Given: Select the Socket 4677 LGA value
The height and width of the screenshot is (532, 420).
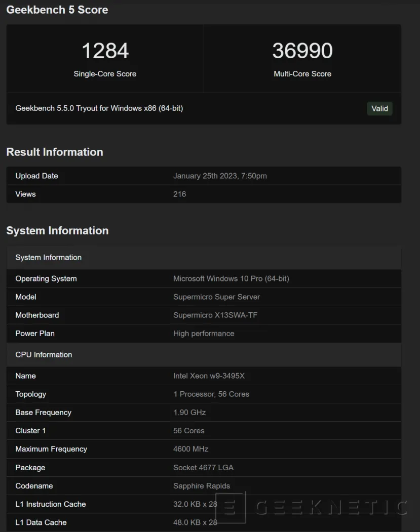Looking at the screenshot, I should 203,468.
